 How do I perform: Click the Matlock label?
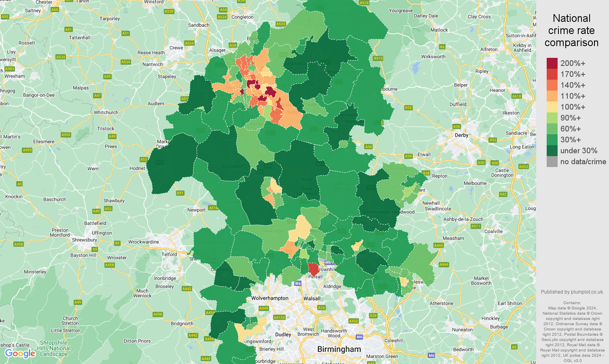click(439, 30)
